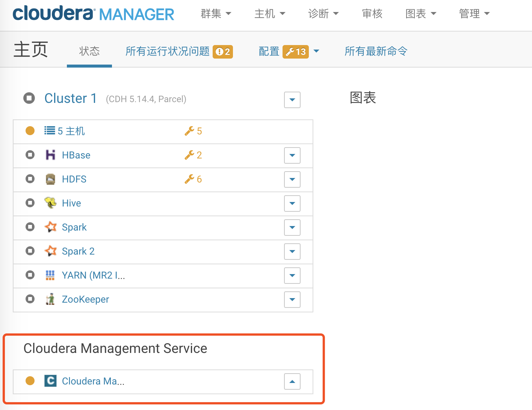Click the ZooKeeper service icon

click(x=50, y=299)
